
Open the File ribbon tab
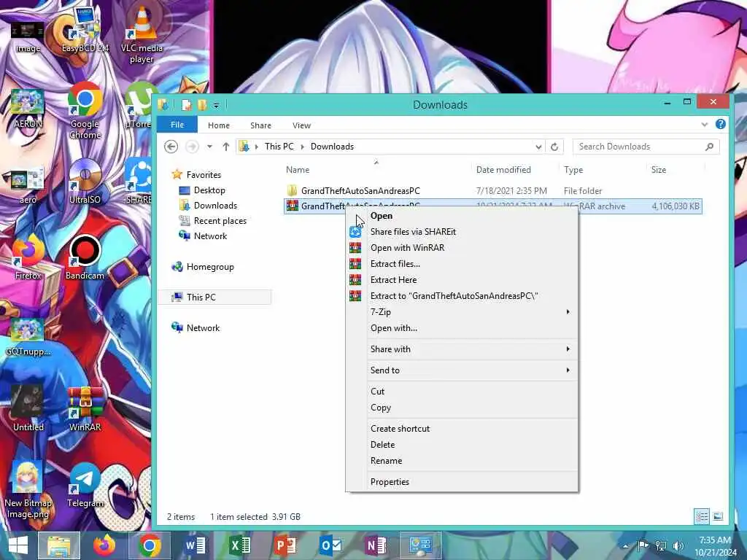click(x=177, y=125)
